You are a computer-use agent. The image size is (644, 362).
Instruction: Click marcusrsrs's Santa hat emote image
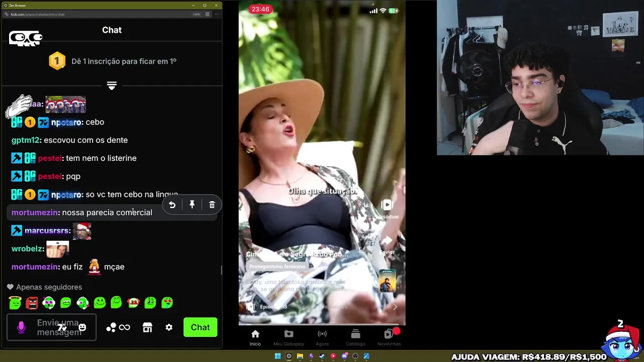click(82, 231)
